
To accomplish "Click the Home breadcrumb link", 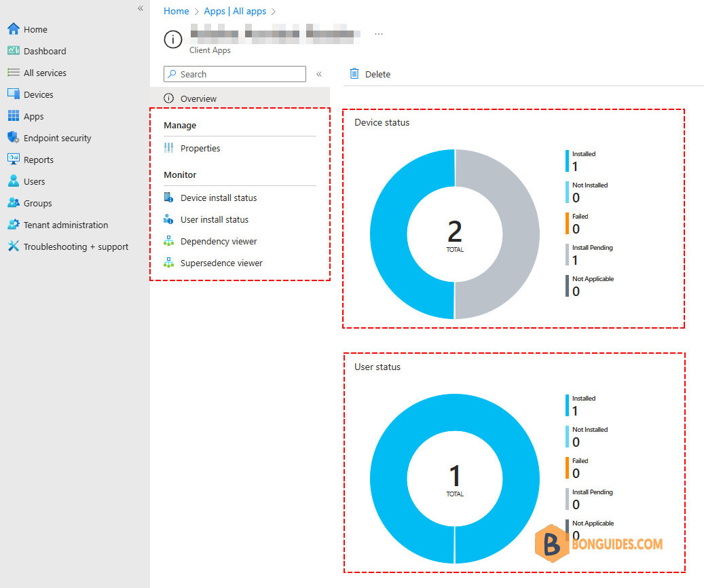I will (176, 11).
